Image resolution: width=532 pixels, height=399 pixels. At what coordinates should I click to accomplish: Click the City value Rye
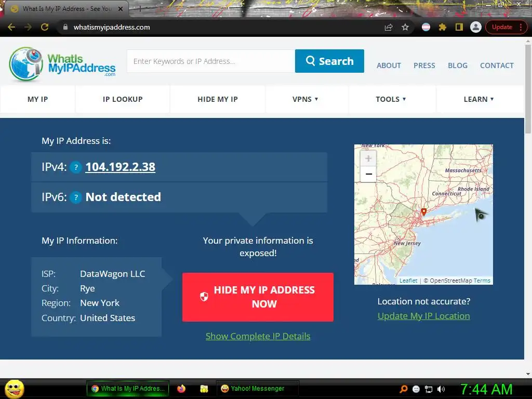point(87,288)
